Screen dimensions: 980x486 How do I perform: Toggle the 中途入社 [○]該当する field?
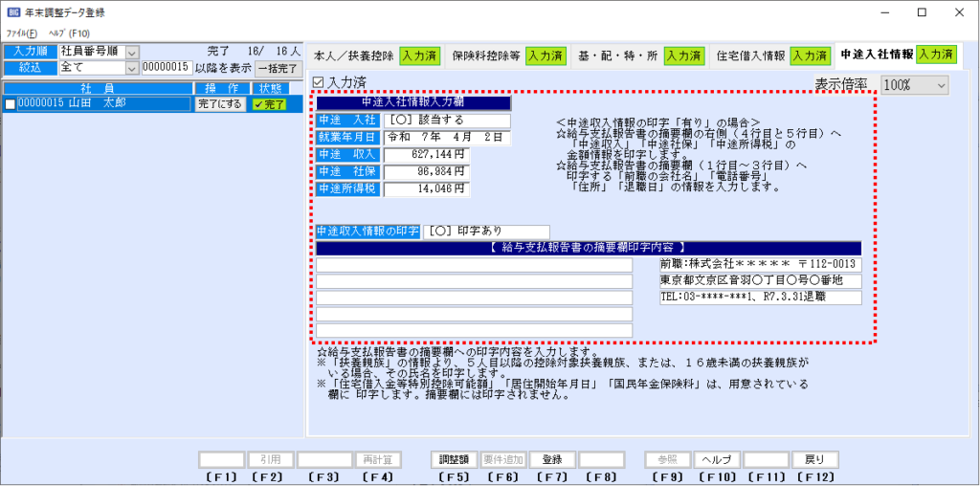click(447, 121)
